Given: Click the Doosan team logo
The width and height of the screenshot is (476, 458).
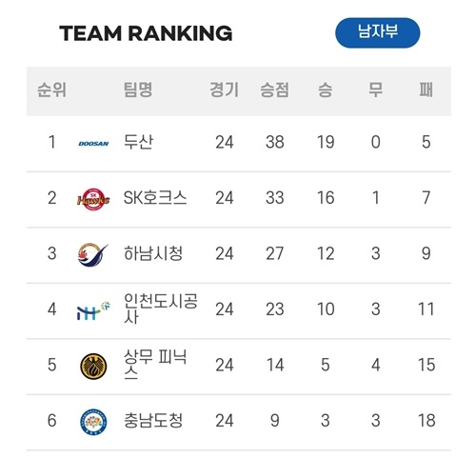Looking at the screenshot, I should tap(93, 144).
